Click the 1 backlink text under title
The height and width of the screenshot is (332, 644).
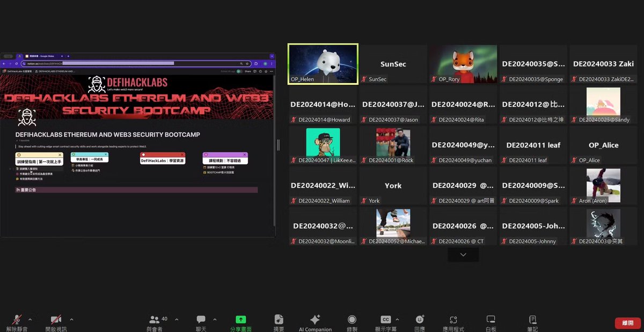[x=25, y=139]
